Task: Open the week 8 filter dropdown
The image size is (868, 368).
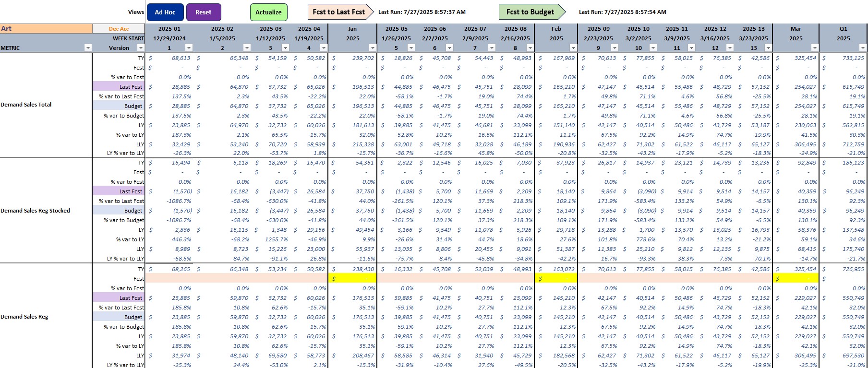Action: pos(530,48)
